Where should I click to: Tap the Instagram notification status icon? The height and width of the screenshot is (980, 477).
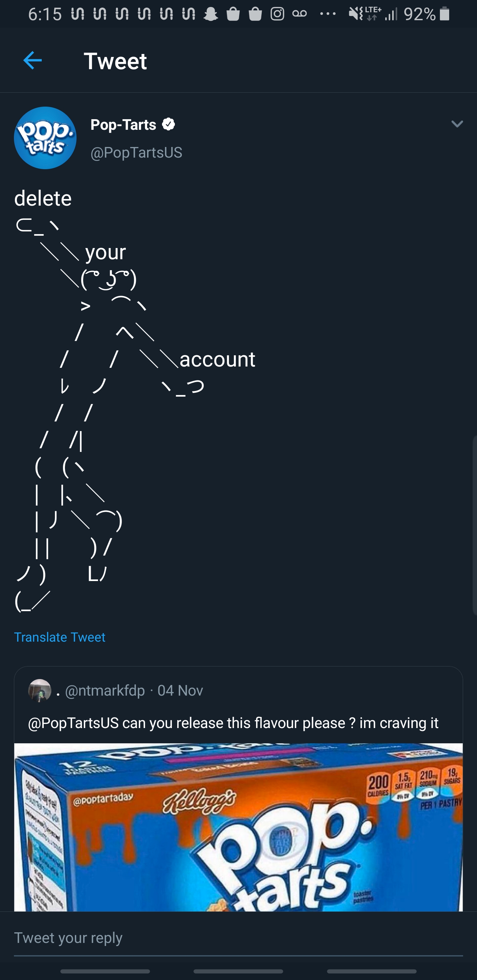coord(277,15)
